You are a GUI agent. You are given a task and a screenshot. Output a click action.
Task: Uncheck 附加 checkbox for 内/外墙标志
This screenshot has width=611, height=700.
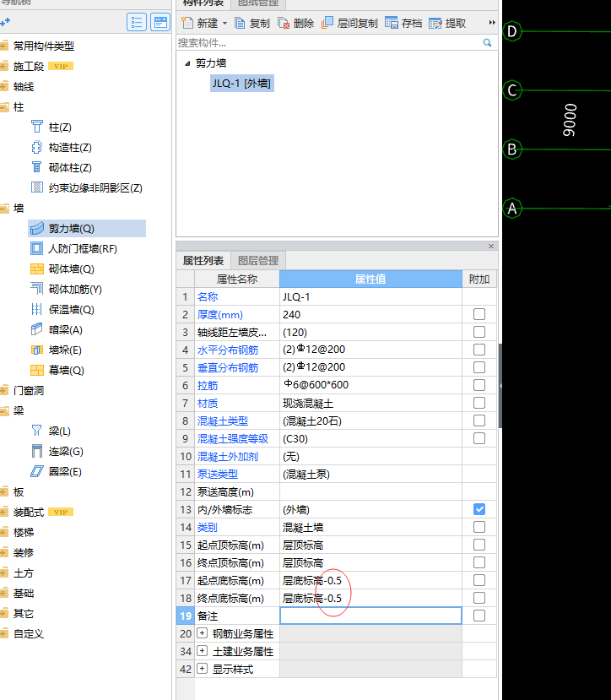point(479,509)
